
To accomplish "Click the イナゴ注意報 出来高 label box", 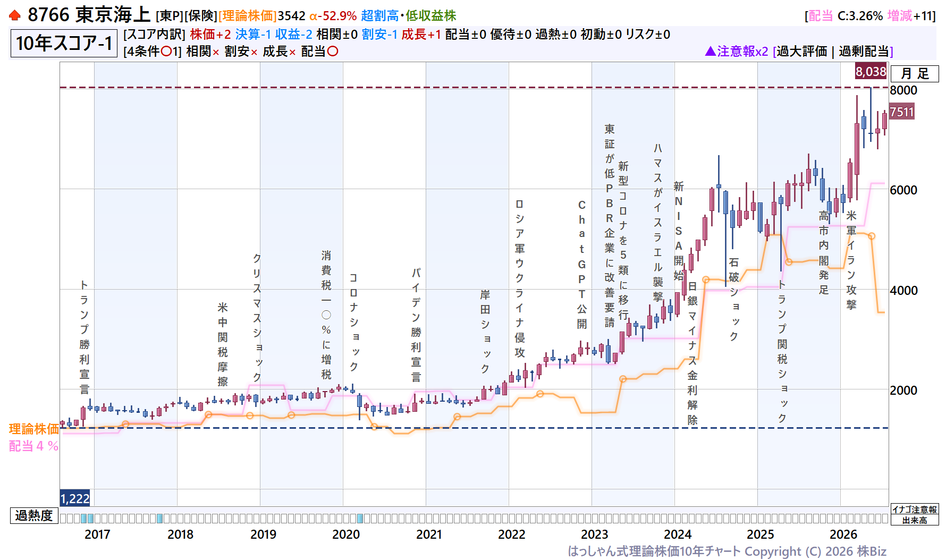I will pos(915,514).
